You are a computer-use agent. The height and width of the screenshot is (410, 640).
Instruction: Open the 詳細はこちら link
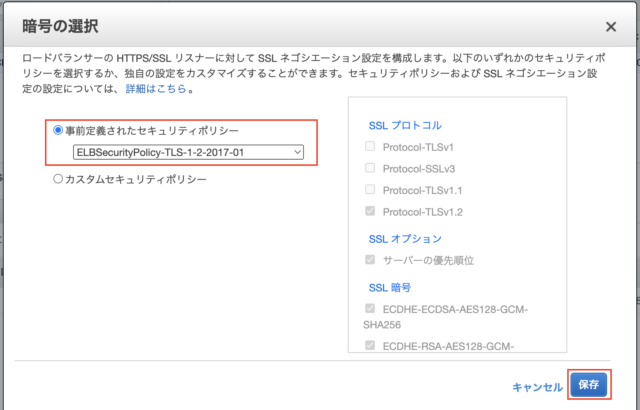[x=156, y=89]
